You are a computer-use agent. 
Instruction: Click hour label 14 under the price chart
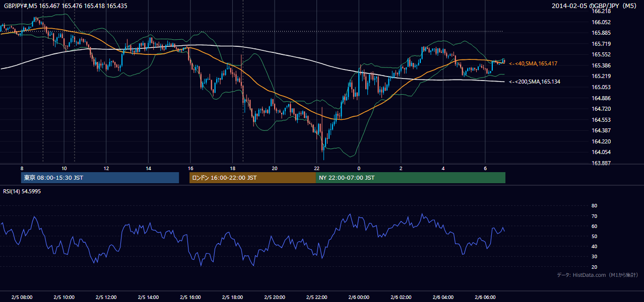pos(148,168)
